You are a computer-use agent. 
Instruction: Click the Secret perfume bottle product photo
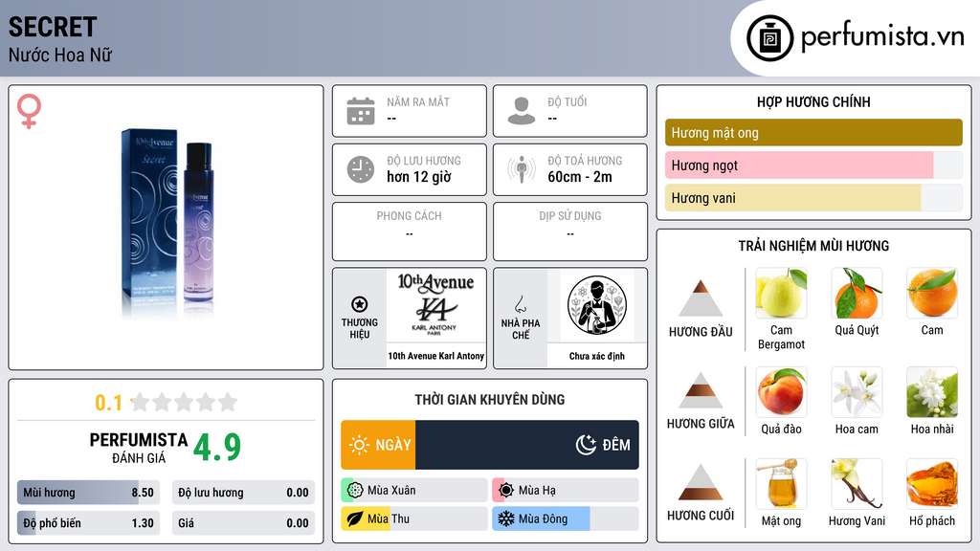coord(167,224)
